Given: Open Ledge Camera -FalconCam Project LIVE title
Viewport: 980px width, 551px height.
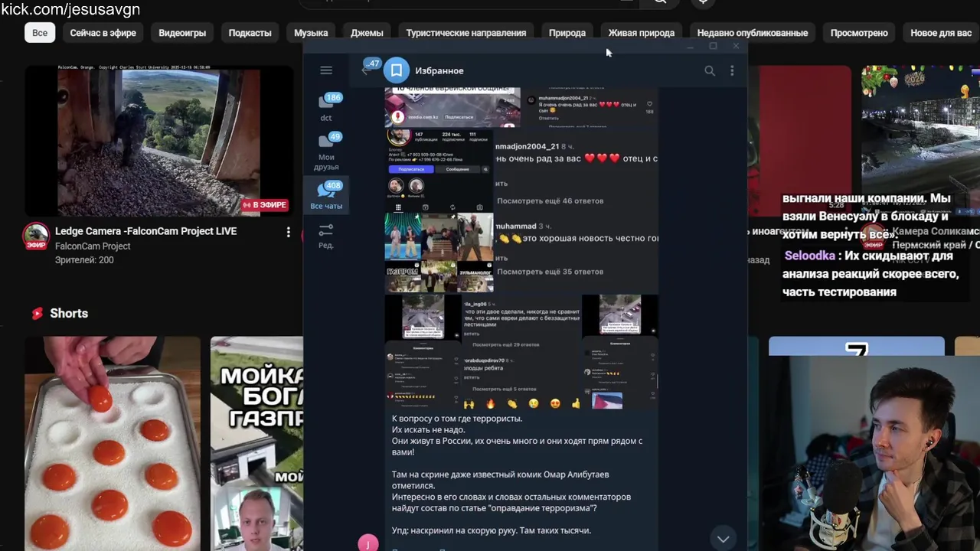Looking at the screenshot, I should click(145, 231).
